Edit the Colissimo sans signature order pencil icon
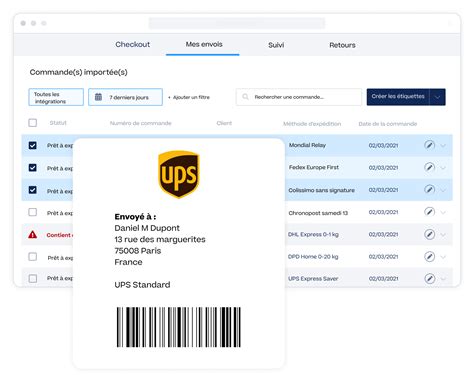Viewport: 474px width, 375px height. tap(429, 189)
